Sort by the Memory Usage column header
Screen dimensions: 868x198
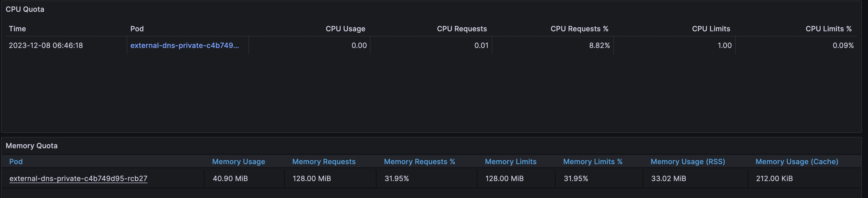click(x=238, y=162)
